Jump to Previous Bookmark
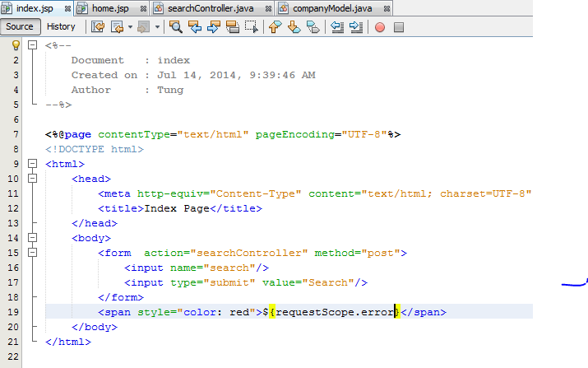The width and height of the screenshot is (588, 368). pos(275,27)
